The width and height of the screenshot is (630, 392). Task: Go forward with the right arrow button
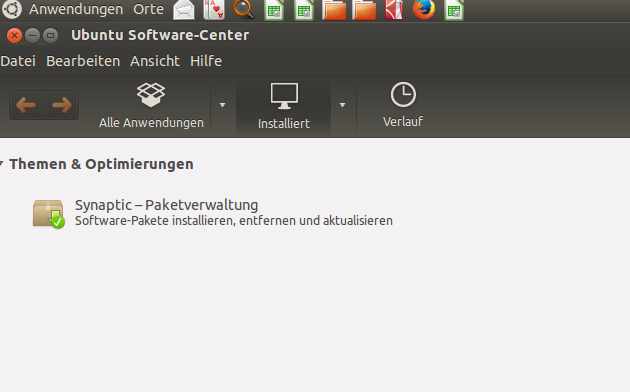click(61, 105)
